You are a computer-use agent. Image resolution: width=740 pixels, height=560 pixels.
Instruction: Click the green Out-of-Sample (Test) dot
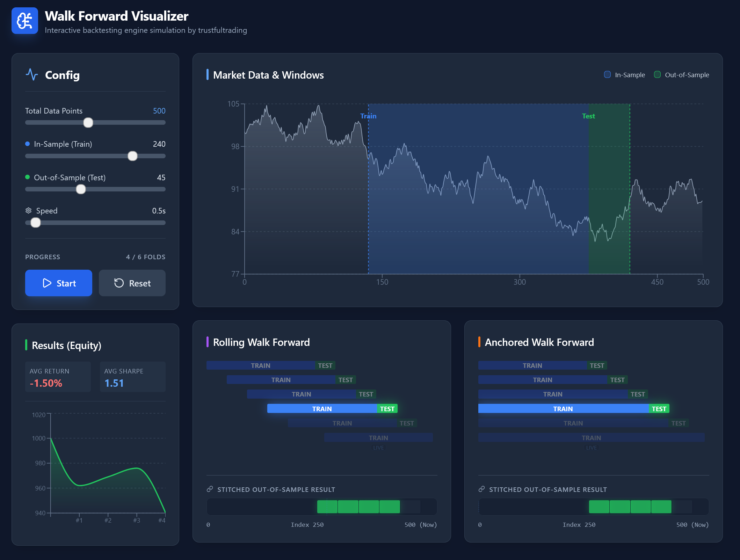tap(28, 177)
